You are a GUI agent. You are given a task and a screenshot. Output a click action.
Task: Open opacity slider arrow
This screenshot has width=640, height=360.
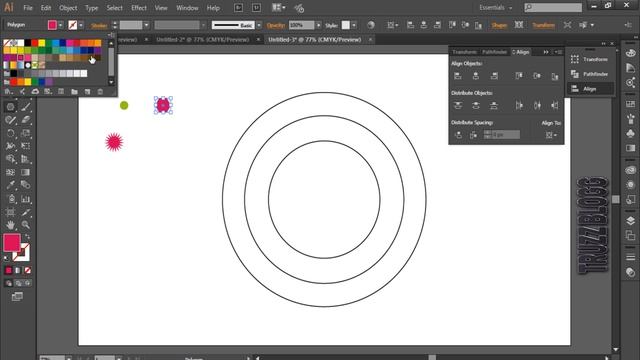(x=318, y=25)
